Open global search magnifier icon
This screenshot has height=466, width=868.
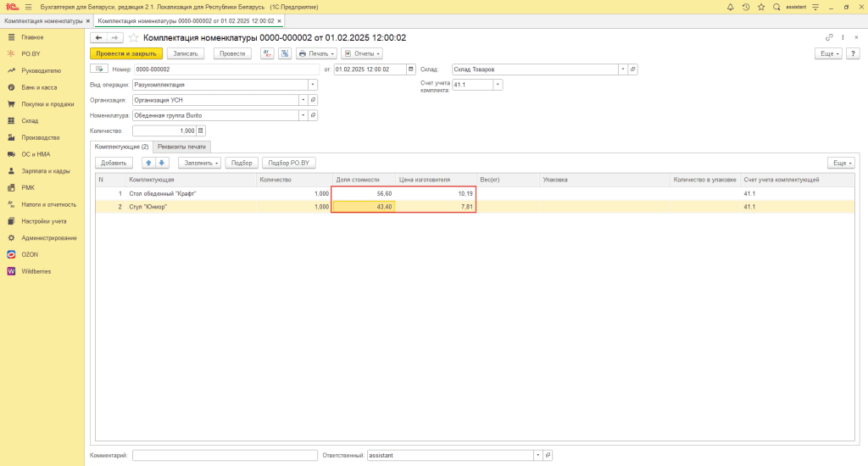click(x=776, y=7)
